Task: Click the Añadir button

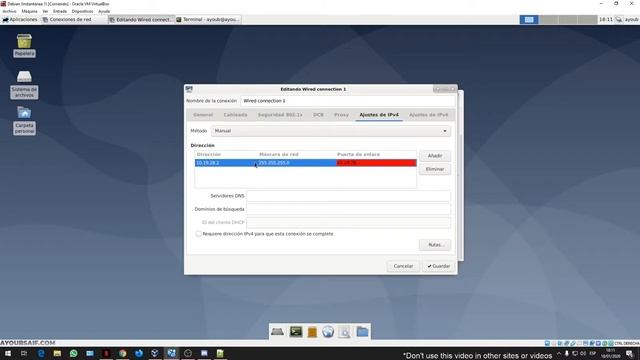Action: pyautogui.click(x=435, y=156)
